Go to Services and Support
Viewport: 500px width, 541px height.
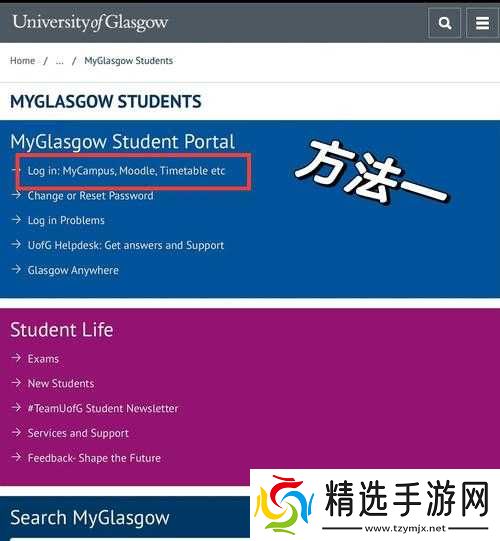[x=78, y=433]
